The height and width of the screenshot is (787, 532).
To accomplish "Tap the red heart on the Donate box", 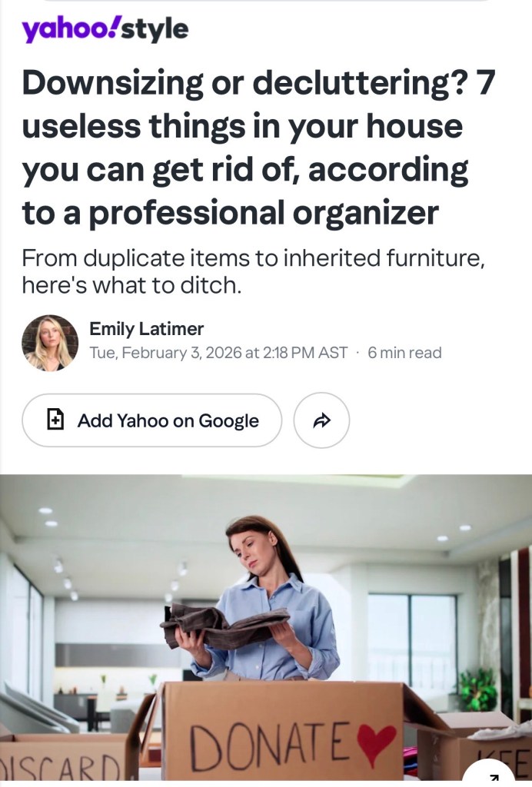I will 376,744.
